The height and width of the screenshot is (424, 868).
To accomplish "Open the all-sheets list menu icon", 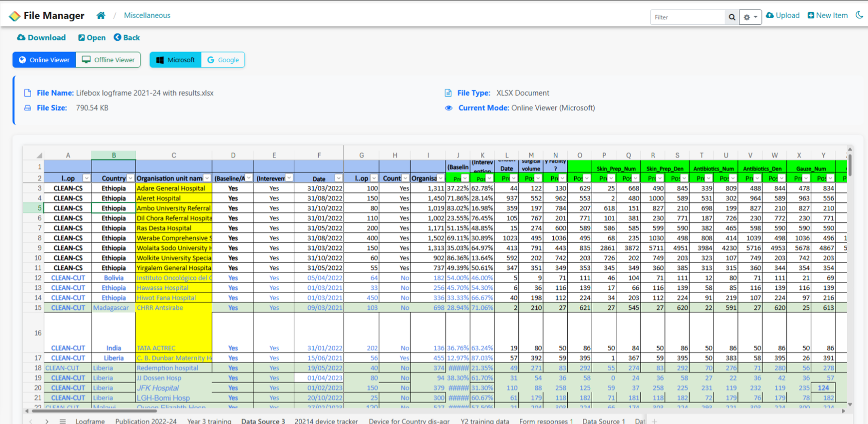I will point(63,421).
